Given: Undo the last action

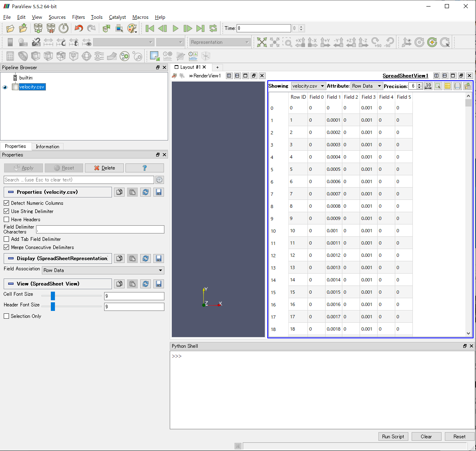Looking at the screenshot, I should click(x=79, y=28).
